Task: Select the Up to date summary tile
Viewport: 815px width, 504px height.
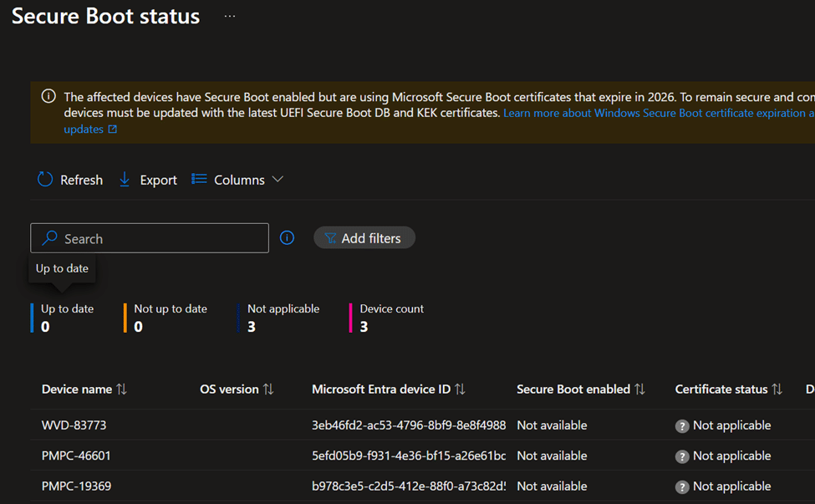Action: point(66,318)
